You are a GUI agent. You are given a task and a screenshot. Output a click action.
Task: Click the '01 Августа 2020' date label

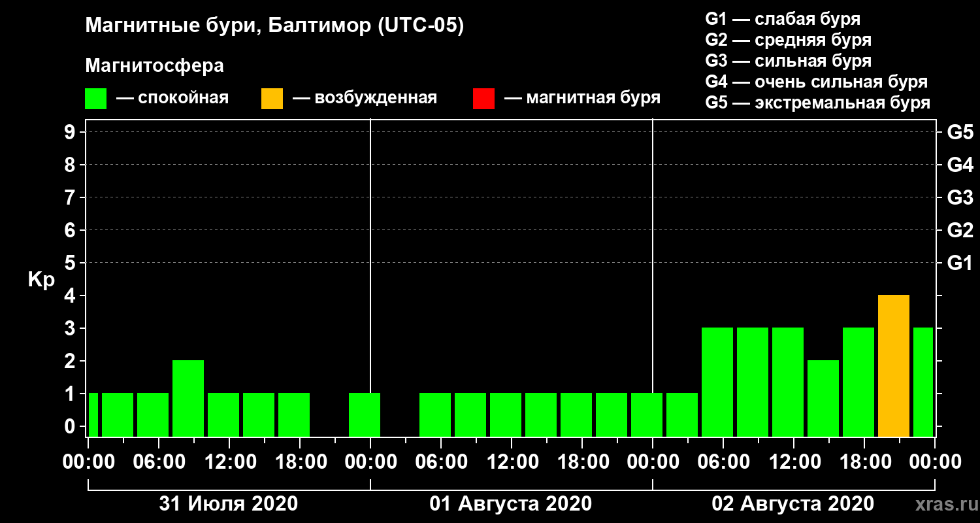(511, 503)
